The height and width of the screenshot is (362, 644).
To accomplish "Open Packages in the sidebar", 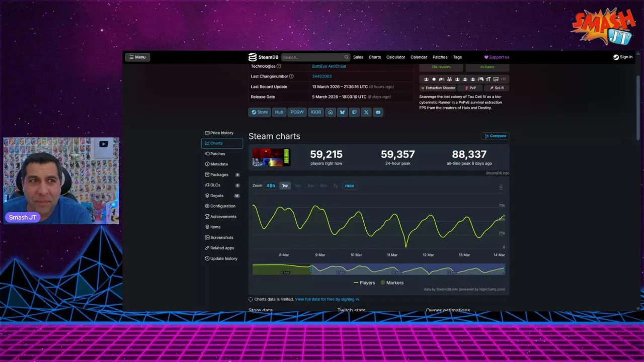I will (221, 174).
